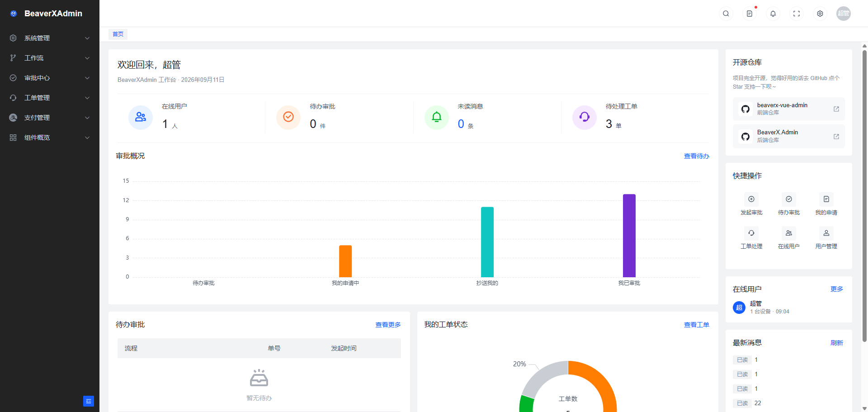This screenshot has width=868, height=412.
Task: Click the 发起审批 quick action icon
Action: tap(751, 199)
